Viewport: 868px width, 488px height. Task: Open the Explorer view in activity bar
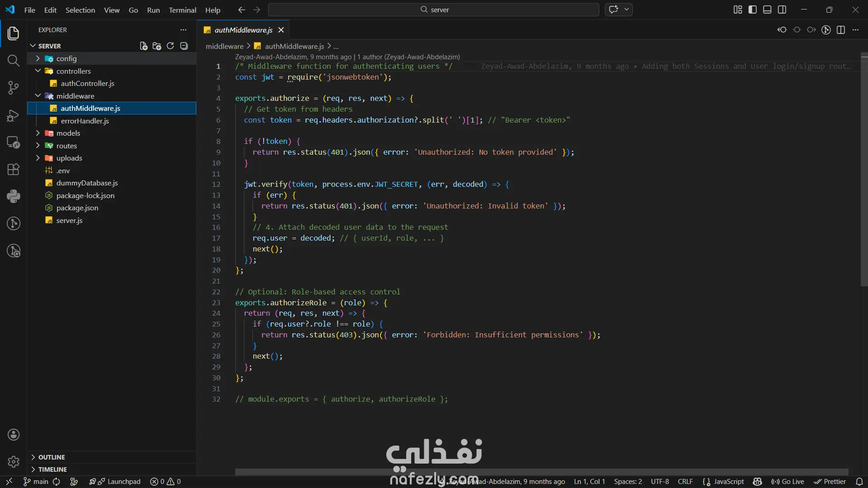(x=13, y=33)
